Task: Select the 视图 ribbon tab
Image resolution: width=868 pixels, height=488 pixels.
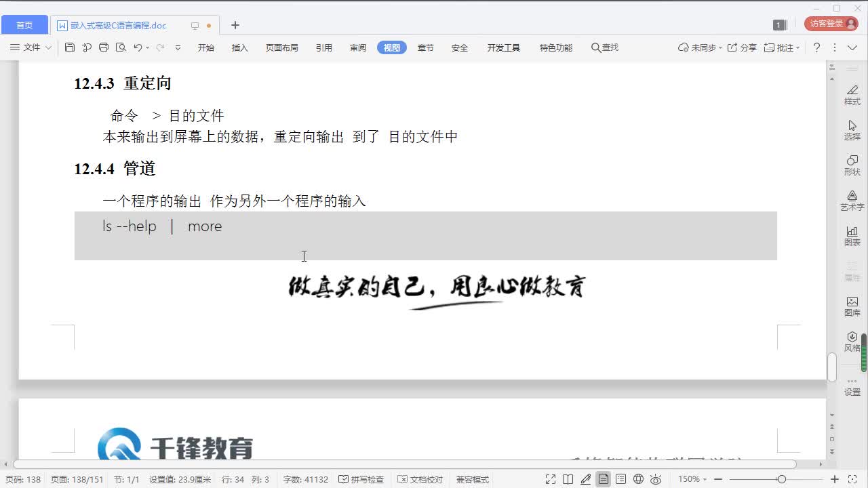Action: [x=392, y=47]
